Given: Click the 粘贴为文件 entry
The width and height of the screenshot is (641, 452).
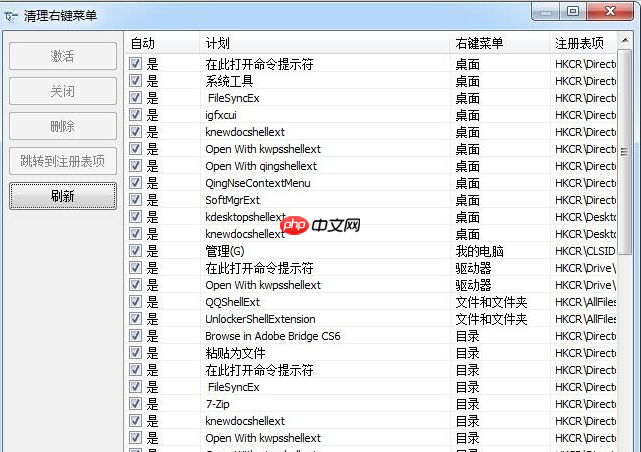Looking at the screenshot, I should pyautogui.click(x=235, y=353).
